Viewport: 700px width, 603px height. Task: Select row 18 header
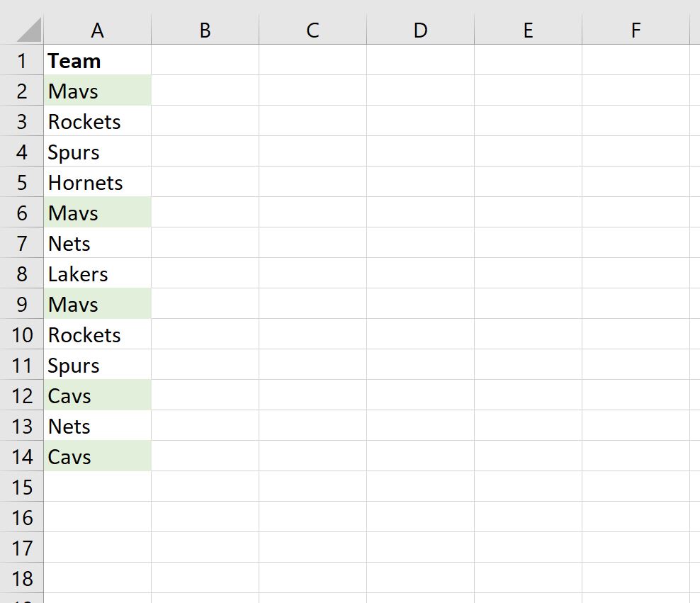coord(21,578)
